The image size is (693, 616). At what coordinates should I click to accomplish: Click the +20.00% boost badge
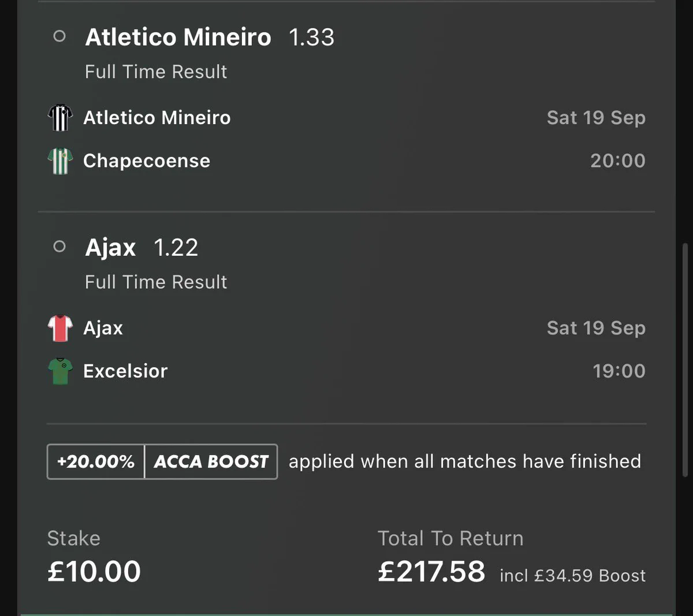[96, 461]
